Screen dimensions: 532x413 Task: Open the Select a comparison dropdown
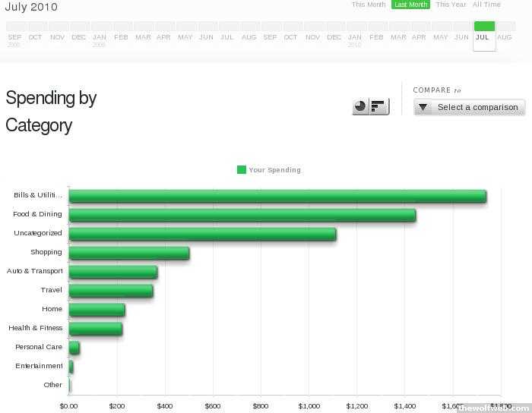[x=470, y=107]
